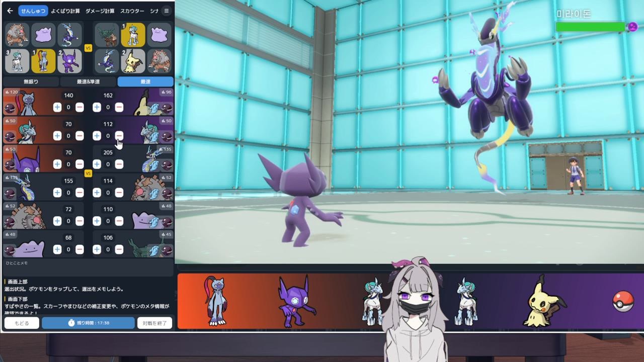Click the opponent Miraidon team icon

click(107, 61)
